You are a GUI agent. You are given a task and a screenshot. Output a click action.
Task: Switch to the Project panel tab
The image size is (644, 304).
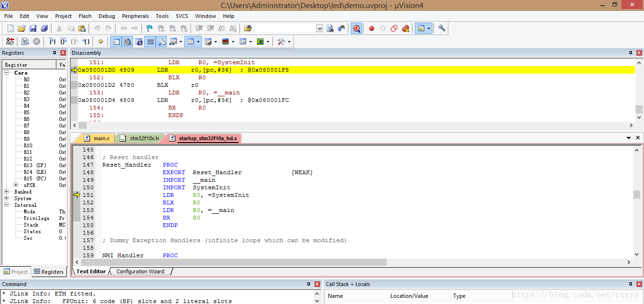(x=16, y=271)
